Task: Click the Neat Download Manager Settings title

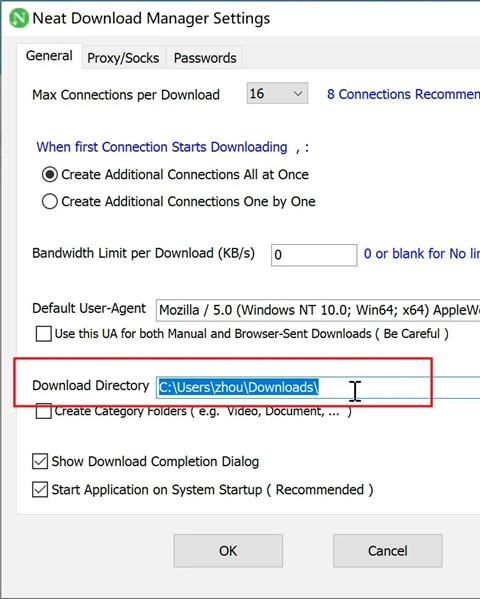Action: [151, 18]
